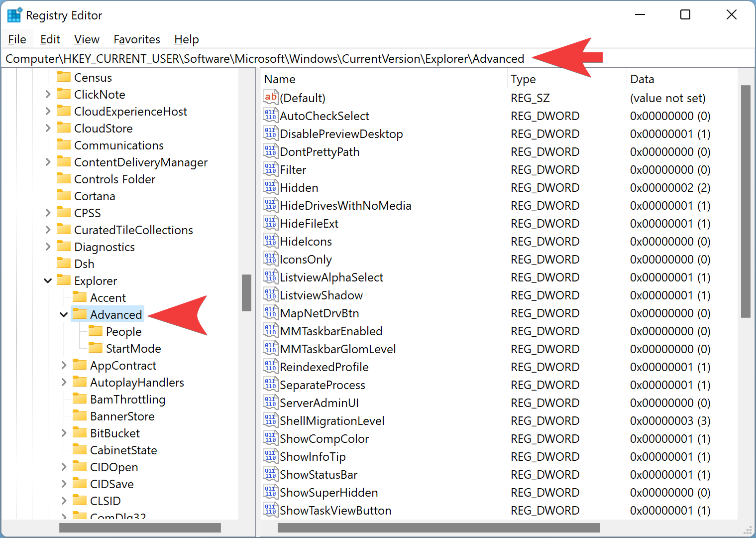Viewport: 756px width, 538px height.
Task: Click the DWORD icon beside Filter
Action: (x=270, y=169)
